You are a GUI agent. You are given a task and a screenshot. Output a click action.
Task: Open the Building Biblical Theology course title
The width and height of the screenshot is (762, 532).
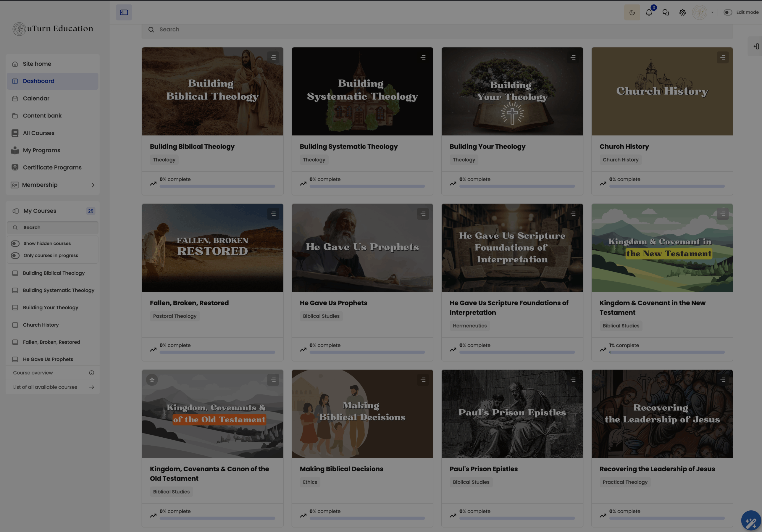click(192, 146)
